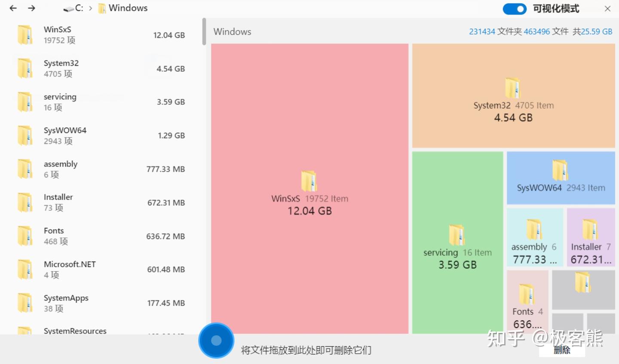Click the 3.59 GB size in list
The image size is (619, 364).
coord(171,102)
